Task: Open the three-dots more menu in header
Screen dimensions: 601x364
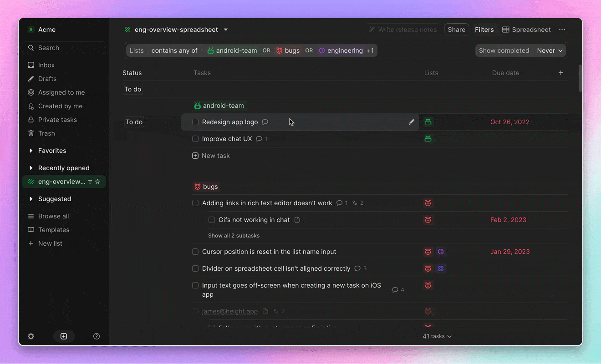Action: (x=562, y=30)
